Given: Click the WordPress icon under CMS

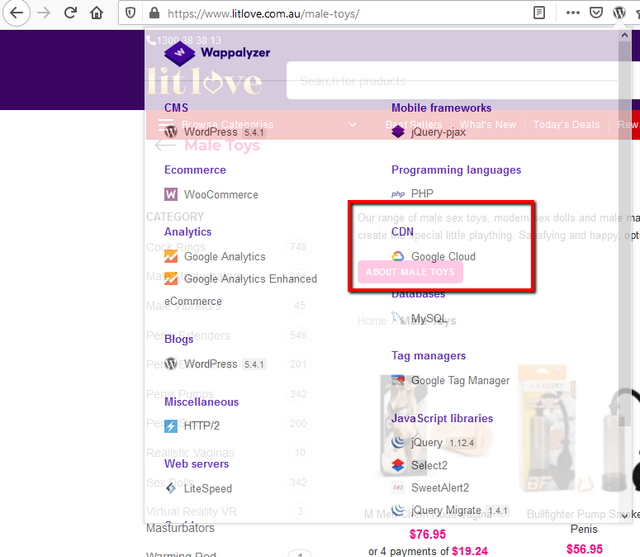Looking at the screenshot, I should (x=171, y=132).
